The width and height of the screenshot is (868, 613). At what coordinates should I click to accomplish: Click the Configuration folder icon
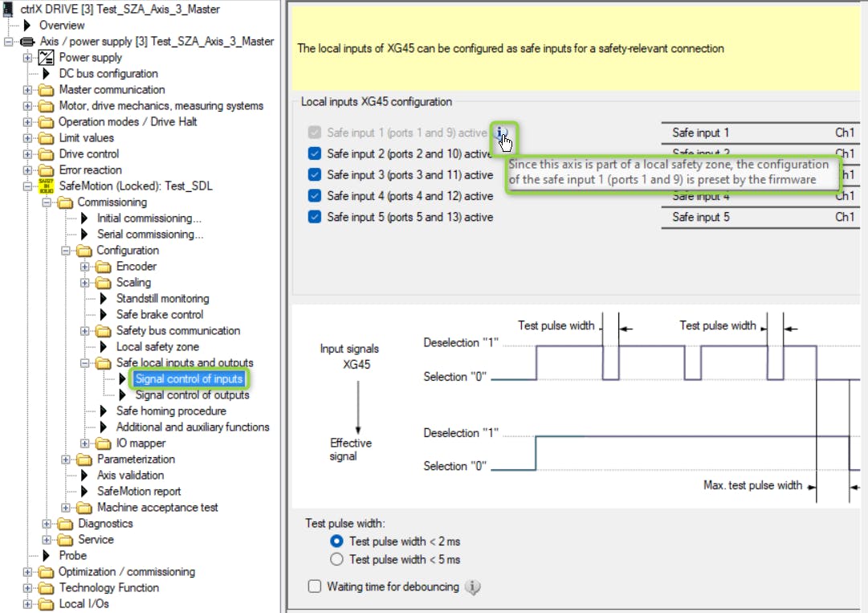click(84, 251)
